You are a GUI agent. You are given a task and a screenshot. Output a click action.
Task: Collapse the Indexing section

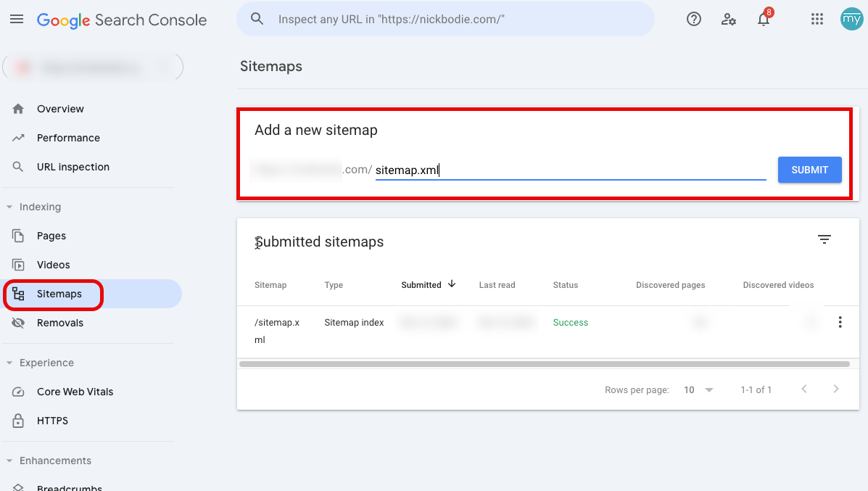(x=9, y=207)
